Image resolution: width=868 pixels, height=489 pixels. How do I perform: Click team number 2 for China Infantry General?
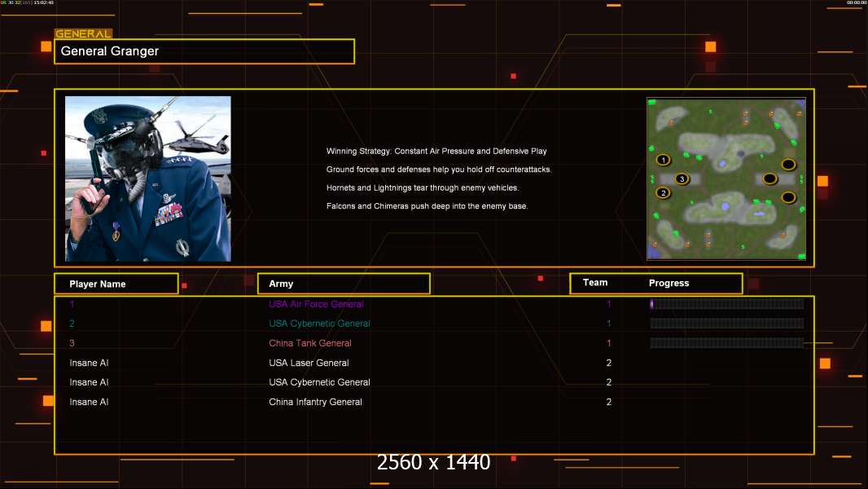coord(609,402)
